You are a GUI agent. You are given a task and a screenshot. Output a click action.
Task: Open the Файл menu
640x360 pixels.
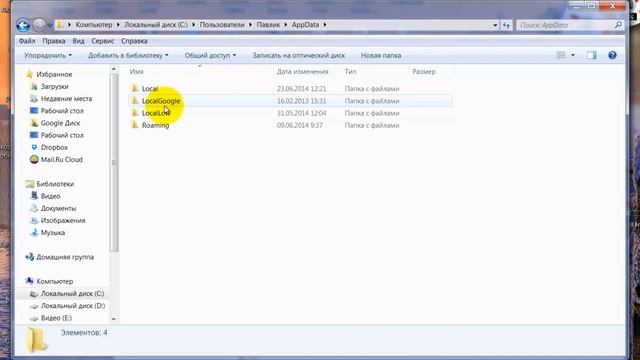tap(27, 41)
